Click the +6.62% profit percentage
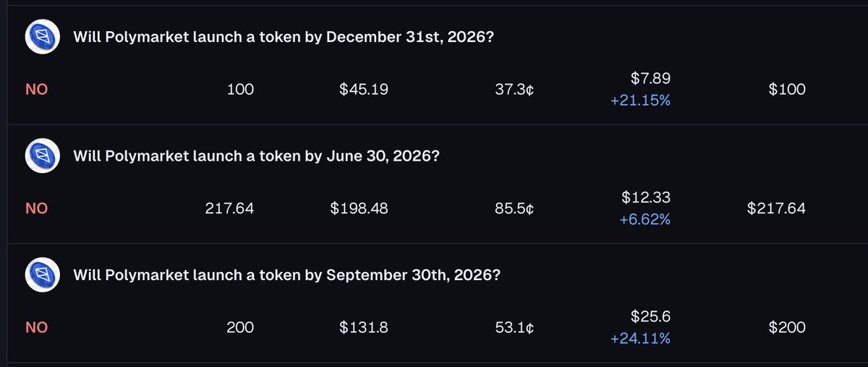 tap(644, 219)
